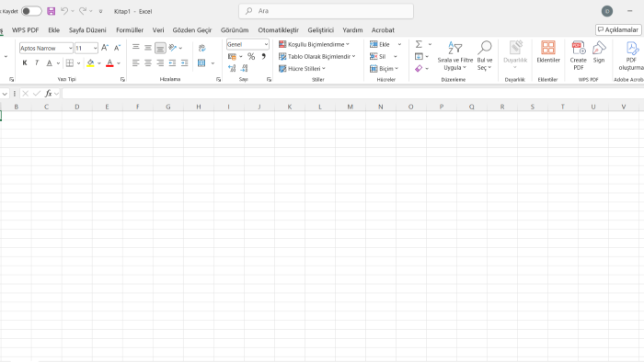Align text to the left
This screenshot has height=362, width=644.
(135, 62)
